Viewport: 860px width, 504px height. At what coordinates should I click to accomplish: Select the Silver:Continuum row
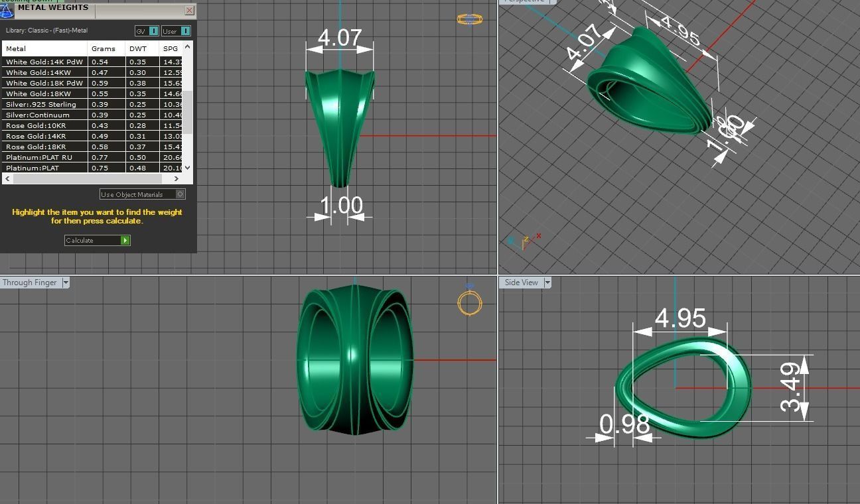[92, 115]
